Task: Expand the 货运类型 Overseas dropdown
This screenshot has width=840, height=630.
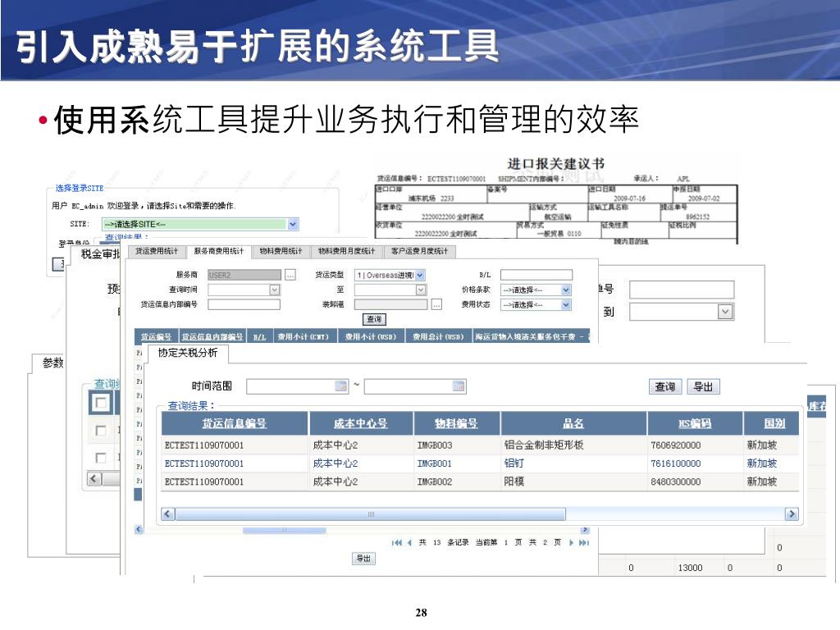Action: [420, 276]
